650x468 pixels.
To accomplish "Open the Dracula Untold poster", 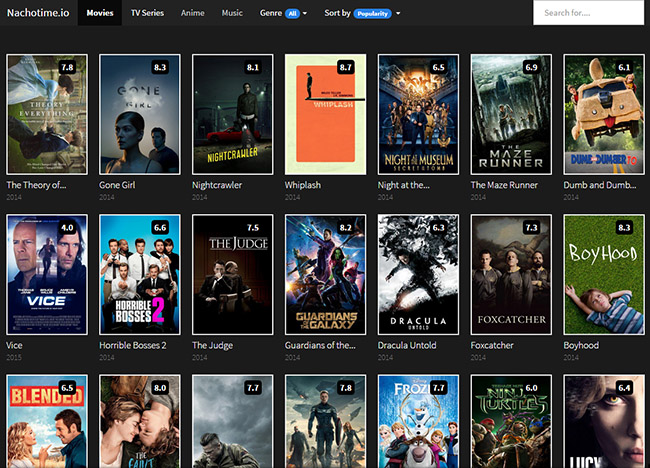I will (418, 274).
